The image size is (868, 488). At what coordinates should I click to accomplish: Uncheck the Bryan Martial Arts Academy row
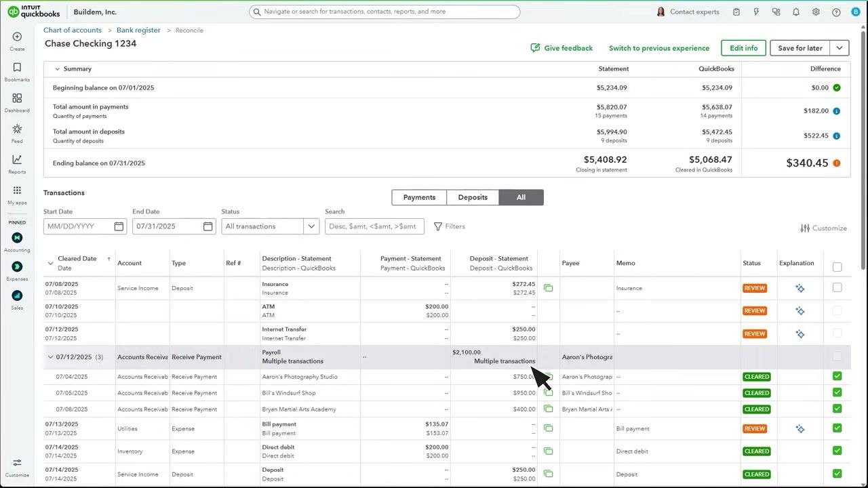837,409
